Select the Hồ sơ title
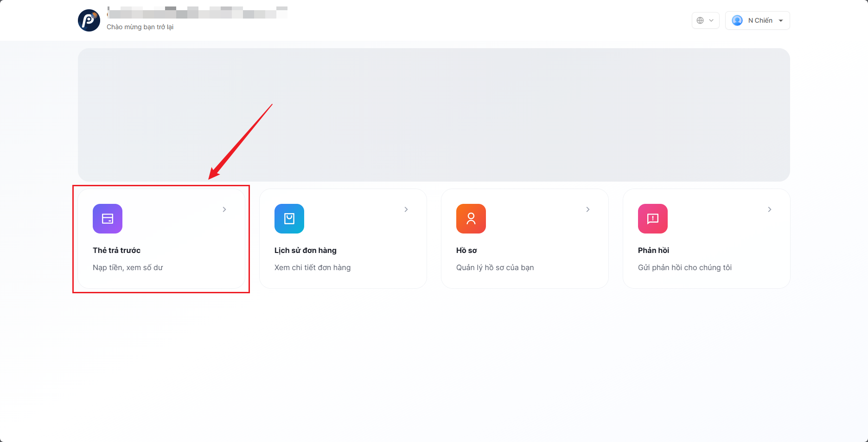This screenshot has width=868, height=442. click(x=466, y=250)
